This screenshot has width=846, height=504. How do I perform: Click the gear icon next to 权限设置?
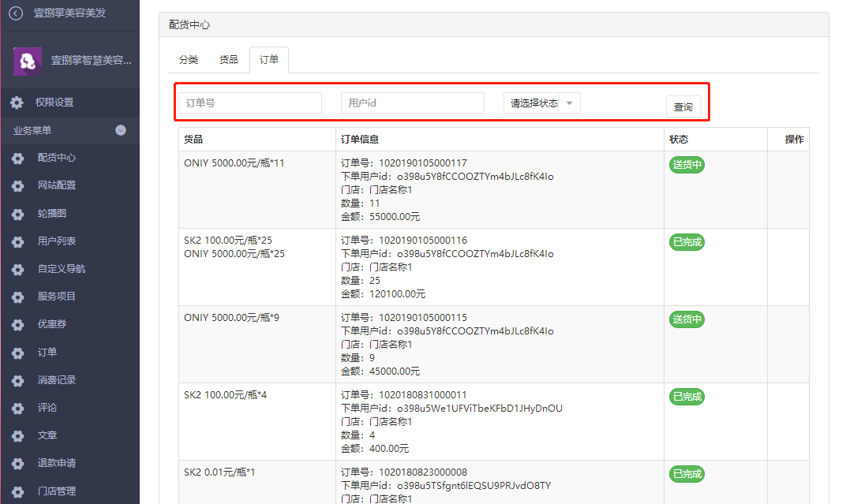click(x=17, y=103)
